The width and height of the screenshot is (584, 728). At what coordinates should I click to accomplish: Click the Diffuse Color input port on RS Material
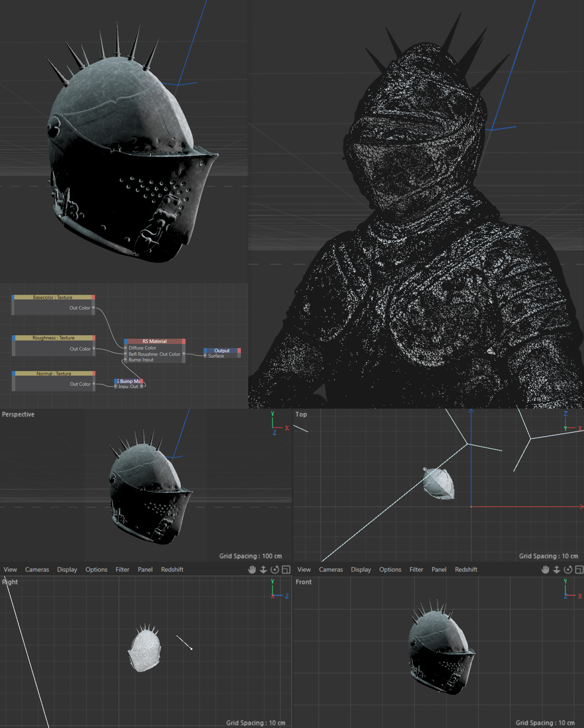tap(125, 348)
